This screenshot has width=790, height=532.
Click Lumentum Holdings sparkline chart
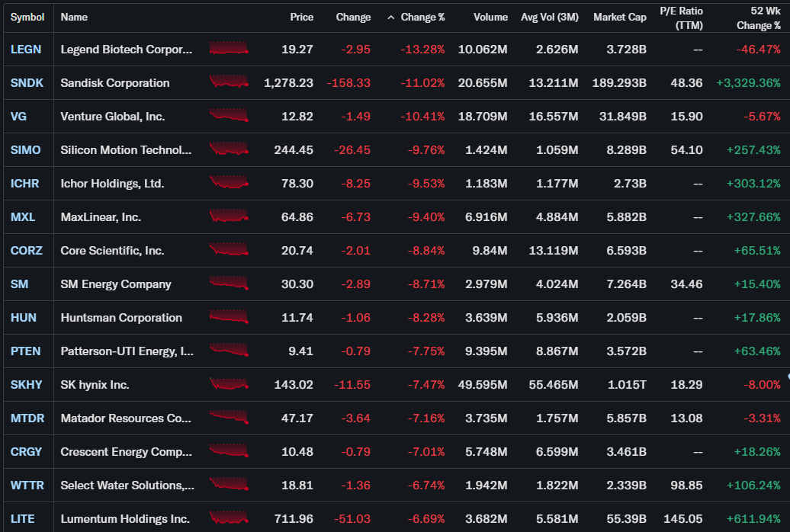[x=229, y=518]
